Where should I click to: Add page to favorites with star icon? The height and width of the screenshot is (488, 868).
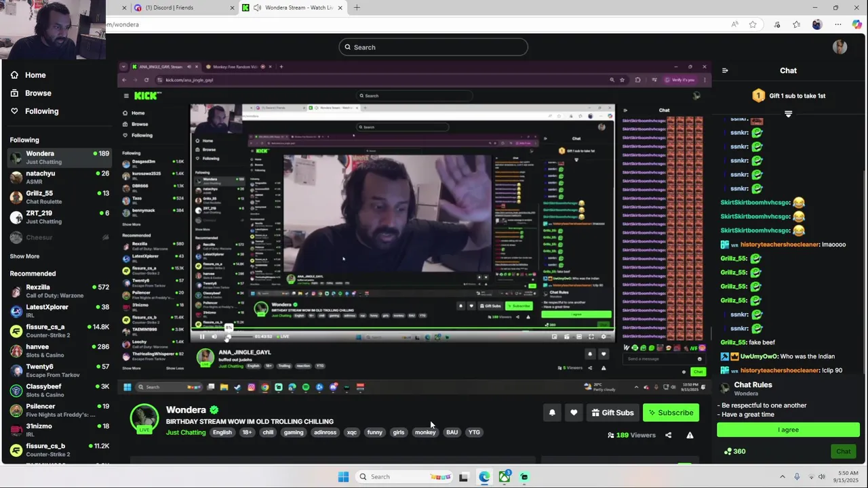coord(753,24)
